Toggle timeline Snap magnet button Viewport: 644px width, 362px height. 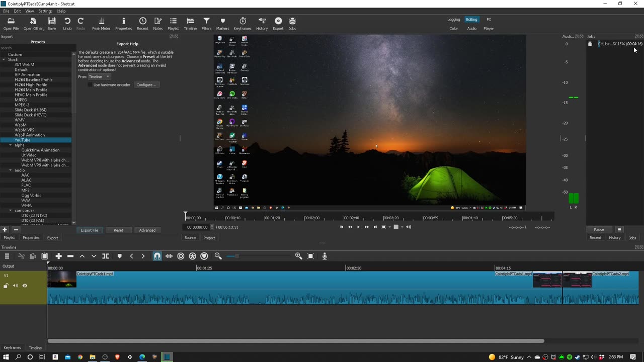coord(157,256)
